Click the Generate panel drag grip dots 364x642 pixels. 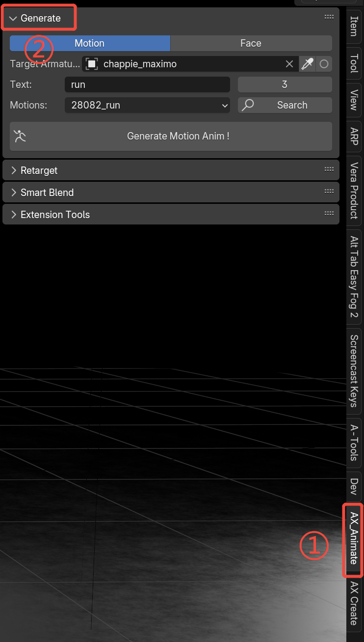point(329,17)
